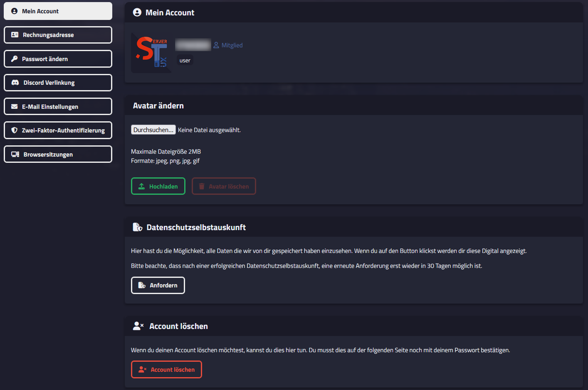Click the ID card icon beside Rechnungsadresse

15,35
